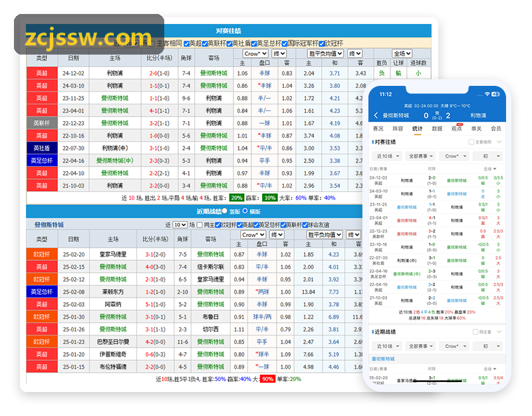Click 曼彻斯特城(中) link in the 22-04-16 row

coord(114,160)
